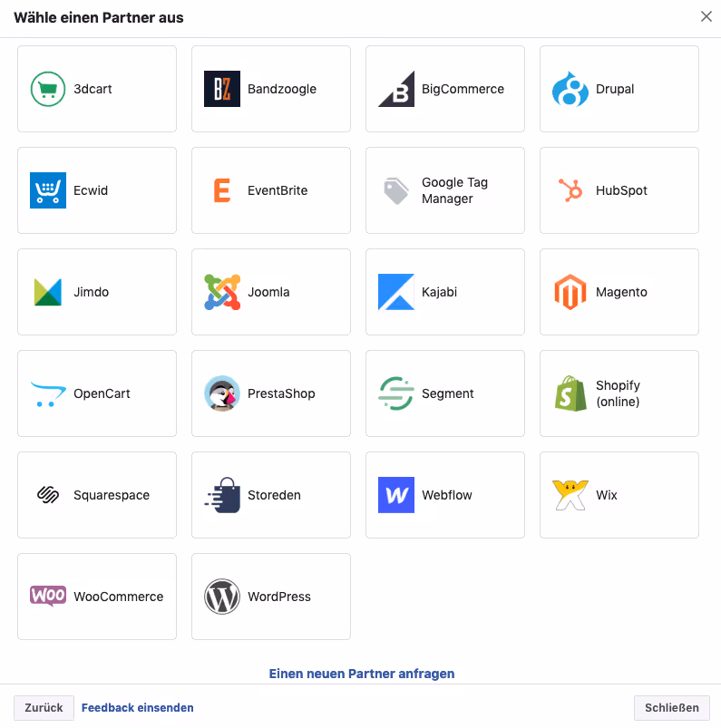Click the Shopify (online) text
This screenshot has height=728, width=721.
click(618, 393)
